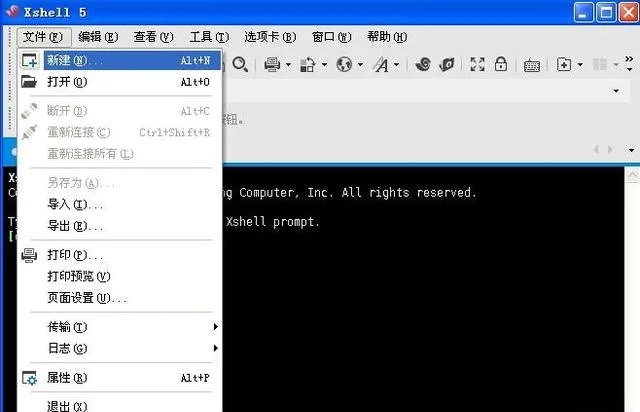Viewport: 640px width, 412px height.
Task: Click terminal scrollbar up arrow
Action: [632, 176]
